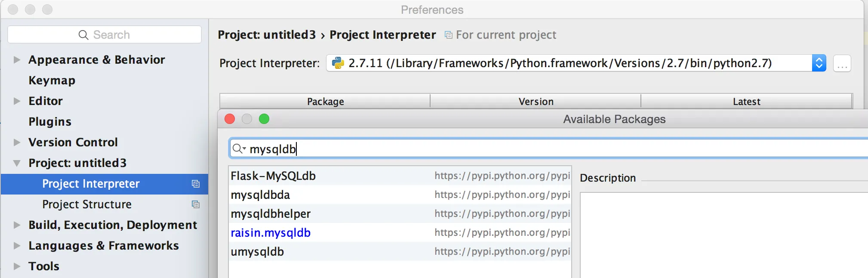
Task: Select the Keymap settings item
Action: 52,80
